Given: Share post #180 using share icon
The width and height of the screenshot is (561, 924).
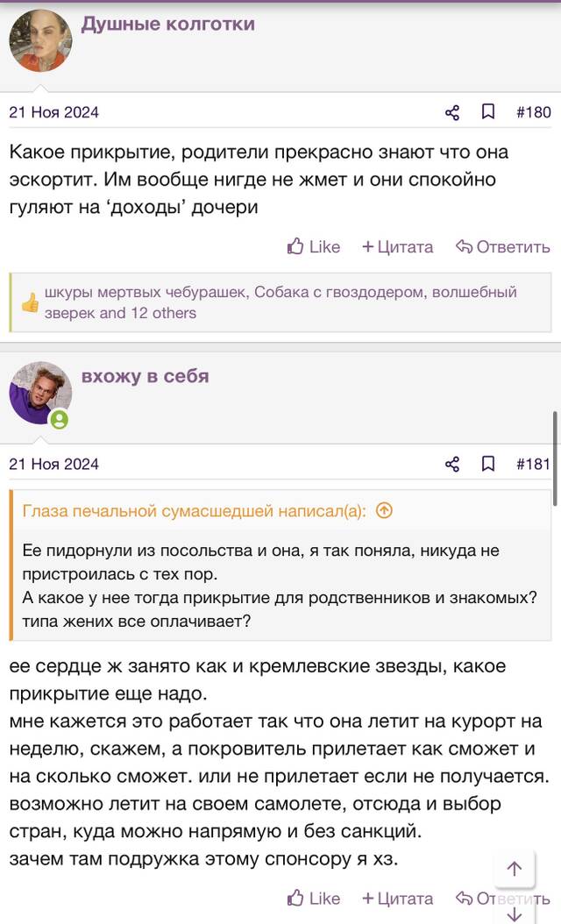Looking at the screenshot, I should pyautogui.click(x=452, y=112).
